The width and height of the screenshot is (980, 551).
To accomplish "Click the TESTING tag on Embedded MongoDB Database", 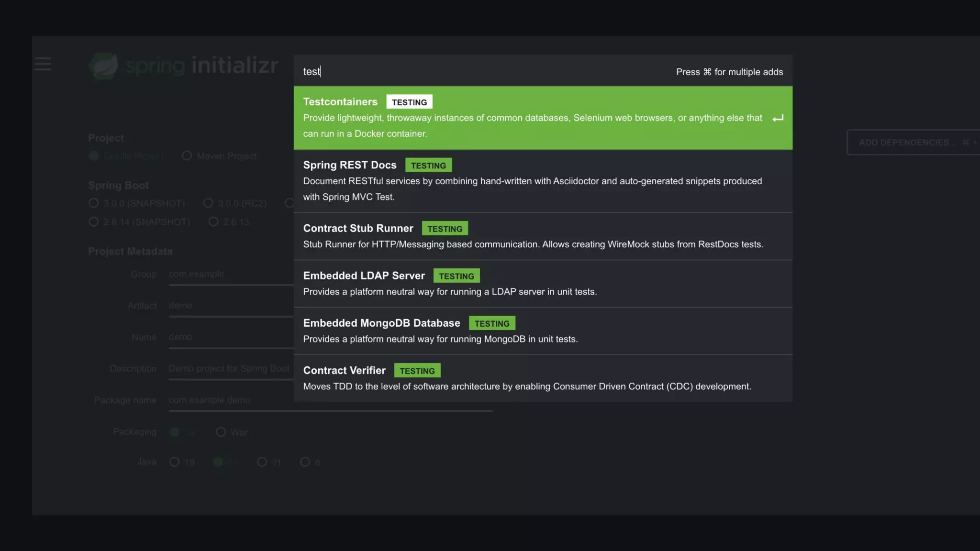I will pos(492,323).
